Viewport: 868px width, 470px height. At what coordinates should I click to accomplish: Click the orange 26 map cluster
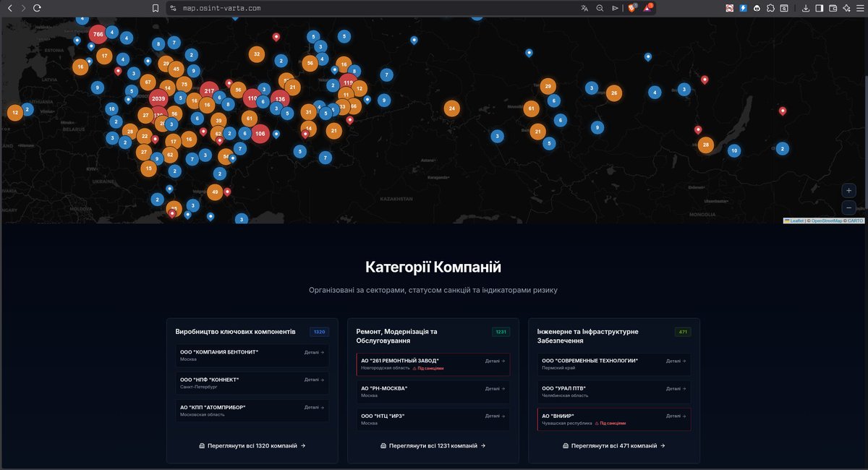click(614, 93)
